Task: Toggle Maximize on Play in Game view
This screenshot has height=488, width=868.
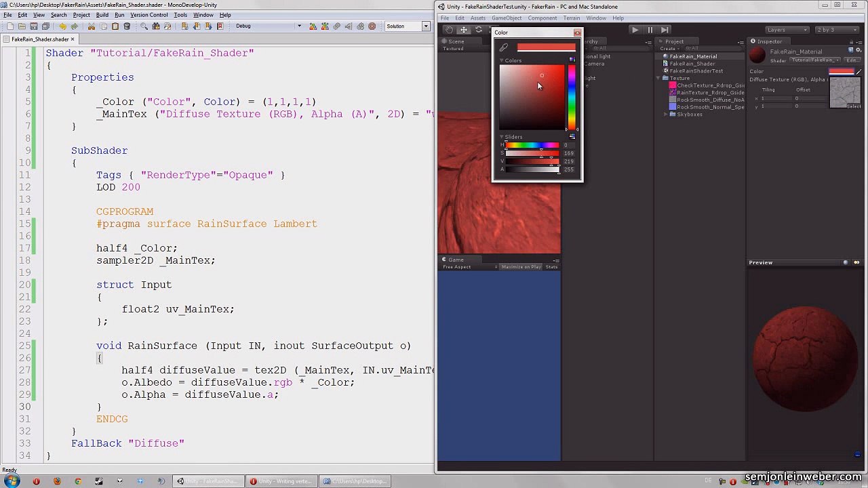Action: point(521,267)
